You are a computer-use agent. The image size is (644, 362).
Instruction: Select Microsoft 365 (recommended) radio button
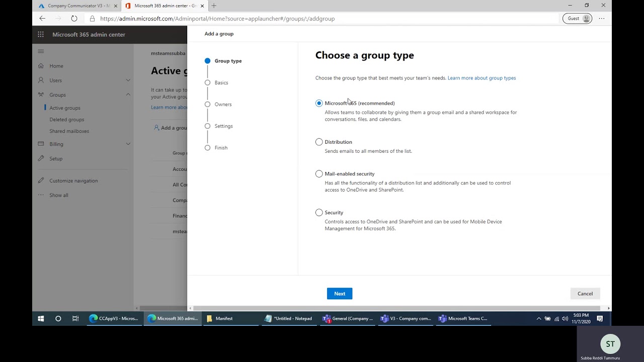[x=319, y=103]
